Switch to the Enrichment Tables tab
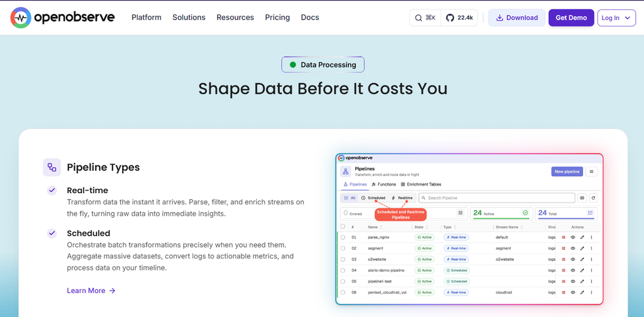 pyautogui.click(x=421, y=184)
